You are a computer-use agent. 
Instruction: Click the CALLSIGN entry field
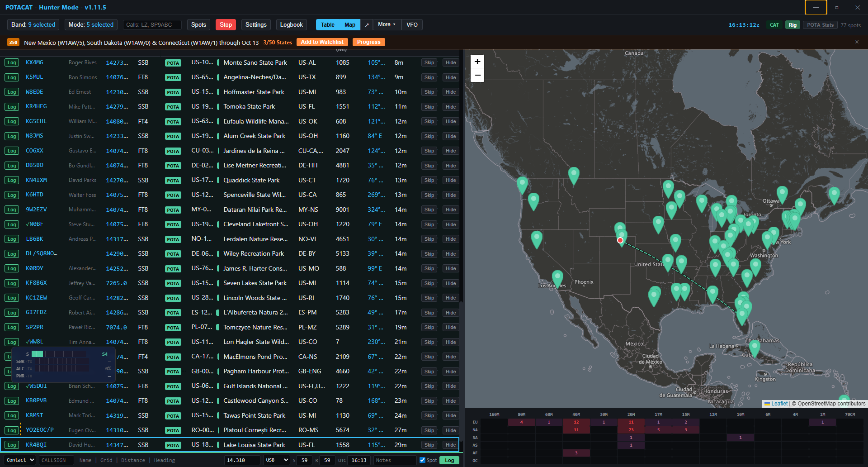click(56, 460)
